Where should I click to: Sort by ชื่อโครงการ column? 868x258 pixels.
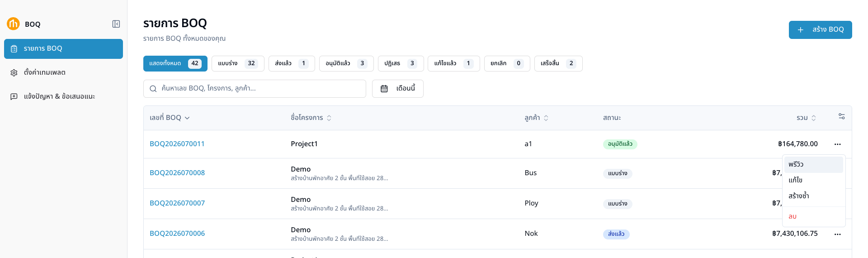click(311, 118)
